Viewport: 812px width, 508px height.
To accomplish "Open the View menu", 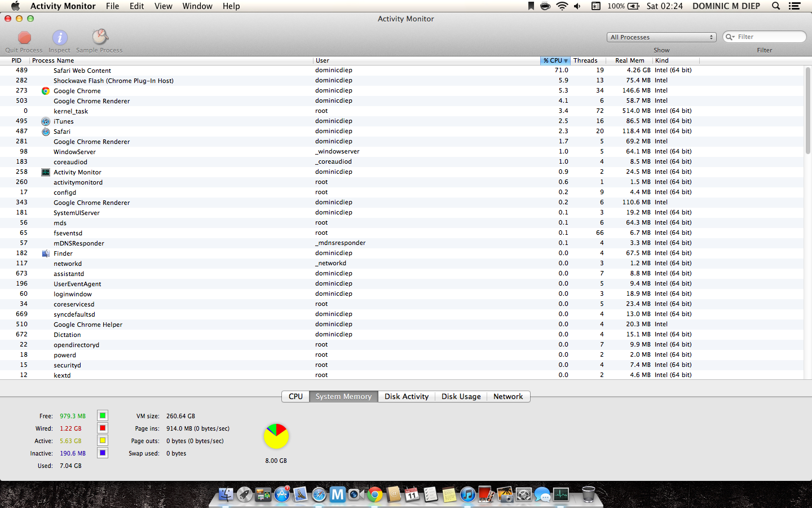I will click(x=163, y=6).
